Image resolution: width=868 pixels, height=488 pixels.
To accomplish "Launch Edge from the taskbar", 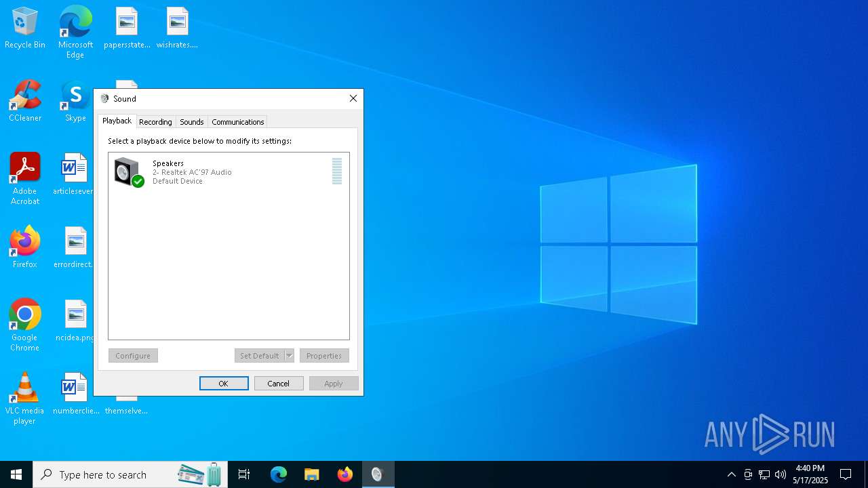I will pyautogui.click(x=279, y=474).
